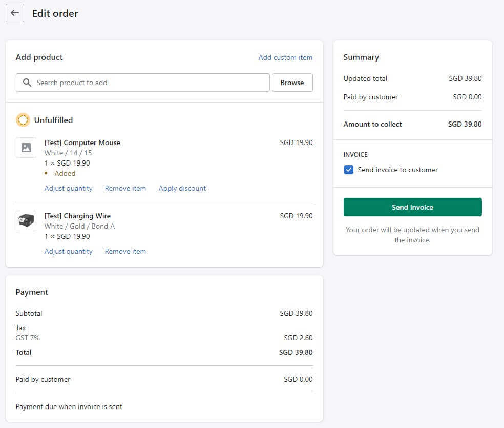Click the Amount to collect label
Viewport: 504px width, 428px height.
pyautogui.click(x=372, y=124)
